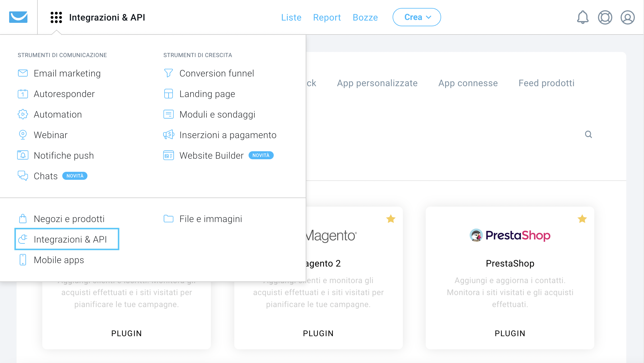Switch to Feed prodotti tab

[x=546, y=83]
